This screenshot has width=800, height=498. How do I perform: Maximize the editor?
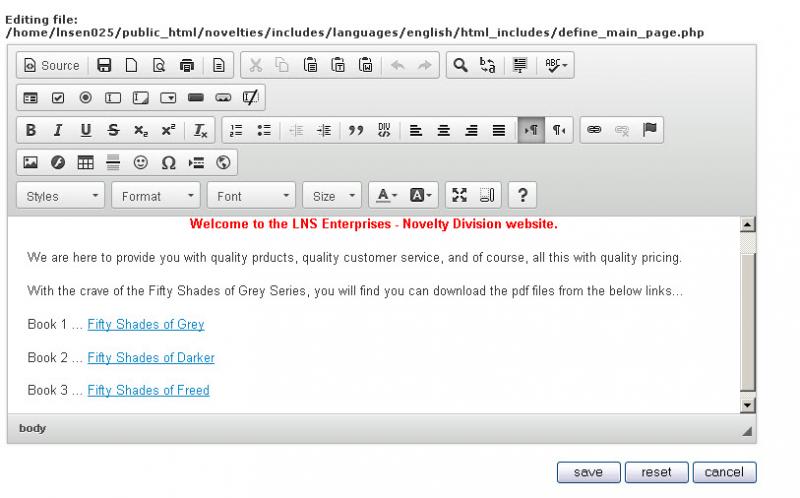point(459,195)
